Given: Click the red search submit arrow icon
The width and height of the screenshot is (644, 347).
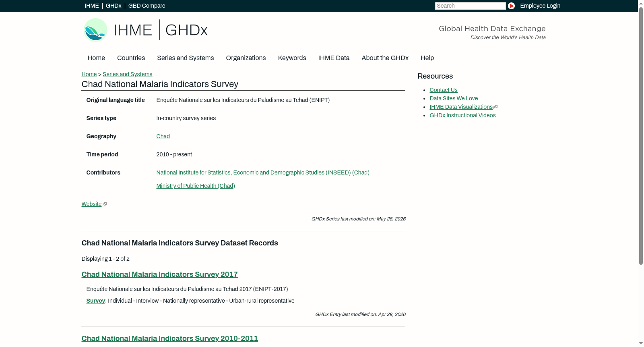Looking at the screenshot, I should (511, 6).
